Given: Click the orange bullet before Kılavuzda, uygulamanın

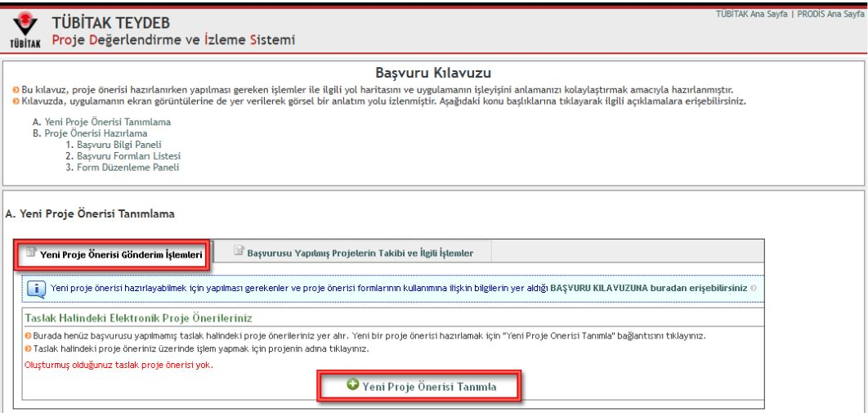Looking at the screenshot, I should coord(16,101).
